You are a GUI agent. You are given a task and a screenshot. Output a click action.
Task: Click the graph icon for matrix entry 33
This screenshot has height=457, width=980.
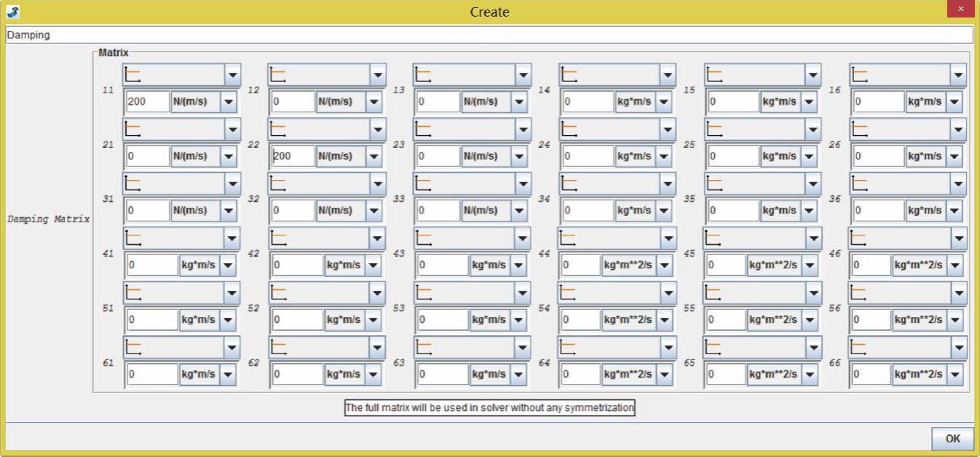tap(423, 184)
